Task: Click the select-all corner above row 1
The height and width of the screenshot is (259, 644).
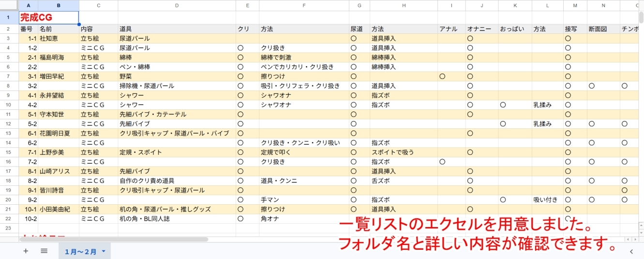Action: [9, 5]
